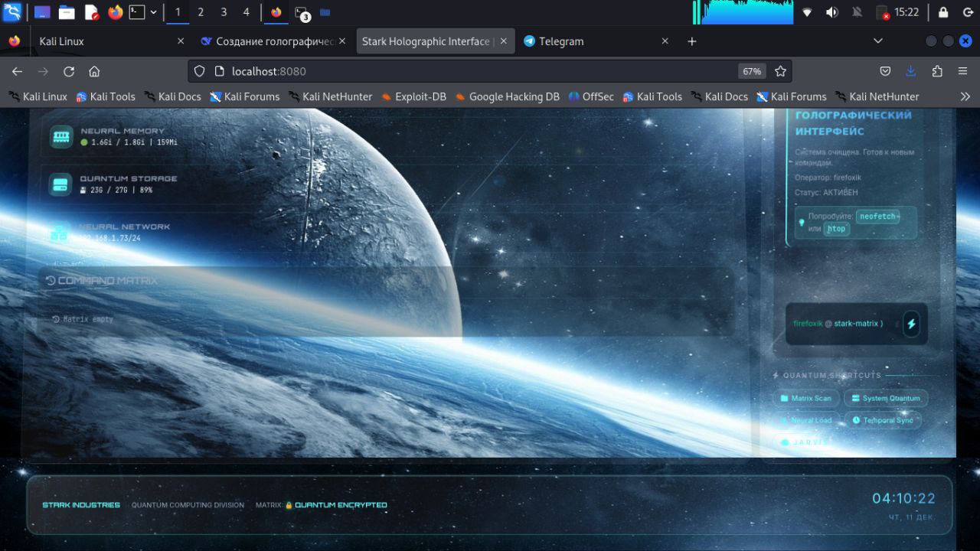Launch the file manager from panel
980x551 pixels.
67,12
